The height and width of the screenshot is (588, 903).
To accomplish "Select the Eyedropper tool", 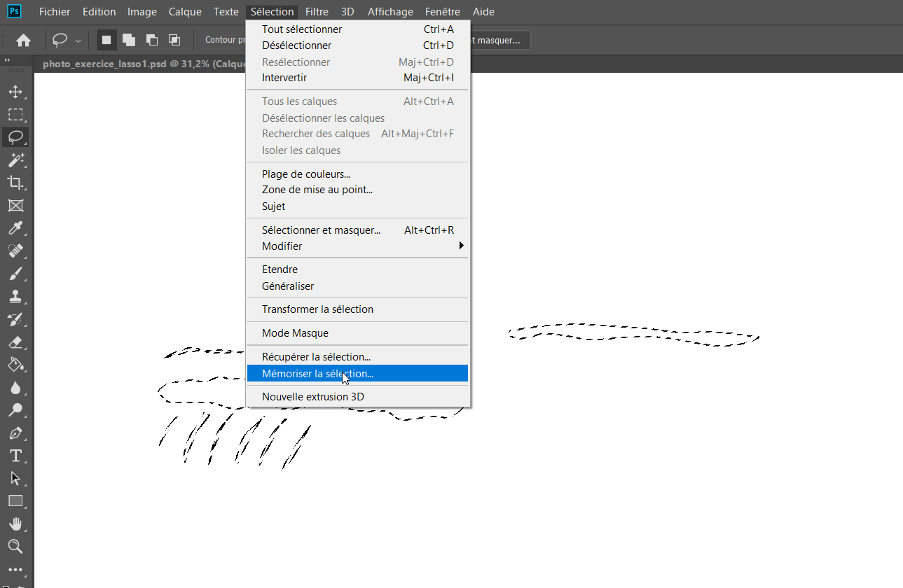I will [15, 228].
